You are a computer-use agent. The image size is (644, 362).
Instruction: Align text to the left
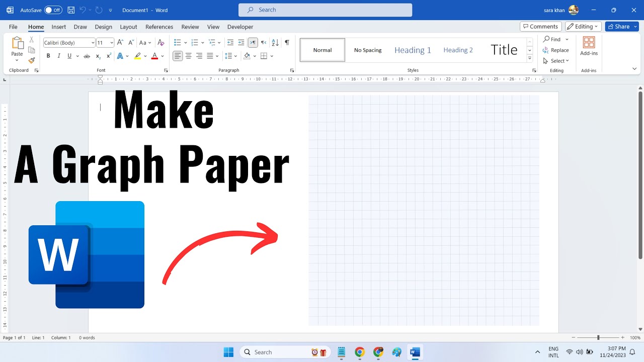pos(178,56)
